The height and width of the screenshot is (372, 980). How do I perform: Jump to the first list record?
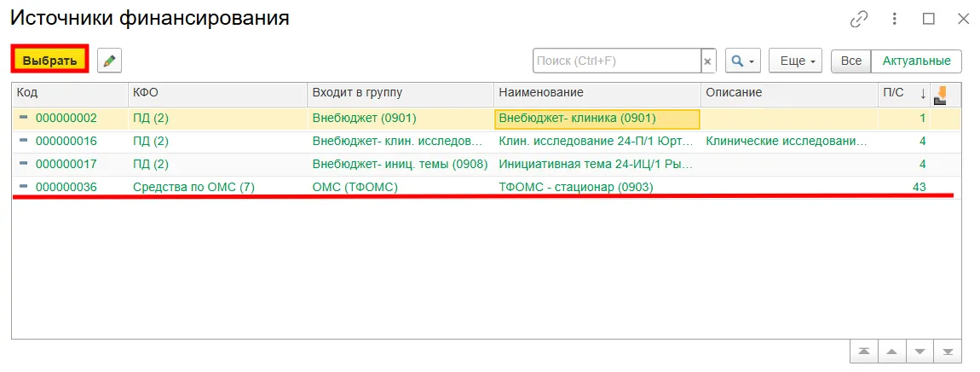pyautogui.click(x=864, y=352)
